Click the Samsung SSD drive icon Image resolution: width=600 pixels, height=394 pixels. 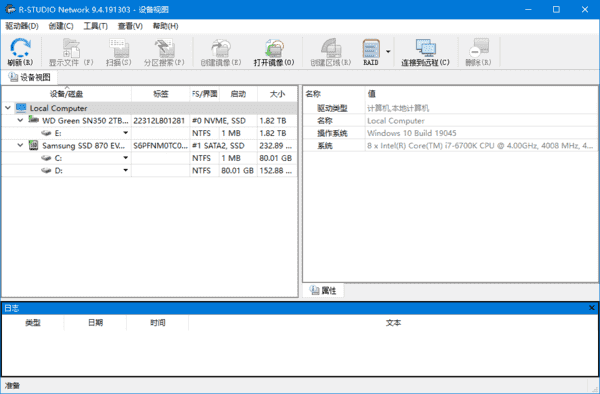pos(34,145)
